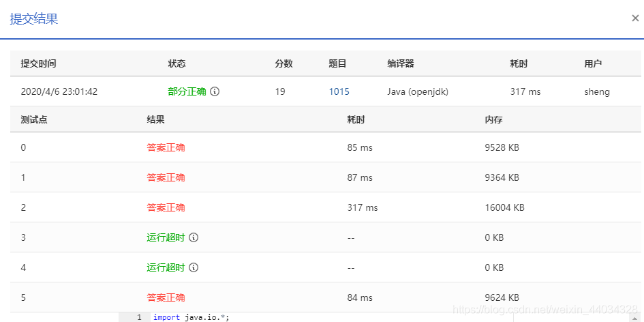This screenshot has width=644, height=322.
Task: Click 答案正确 result for test point 0
Action: [x=166, y=147]
